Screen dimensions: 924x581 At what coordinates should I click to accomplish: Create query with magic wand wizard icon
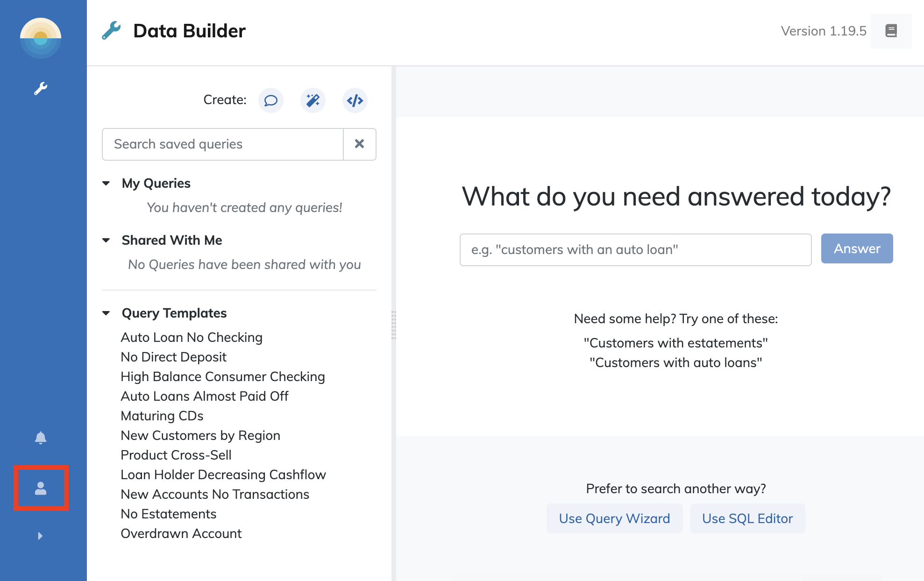313,100
